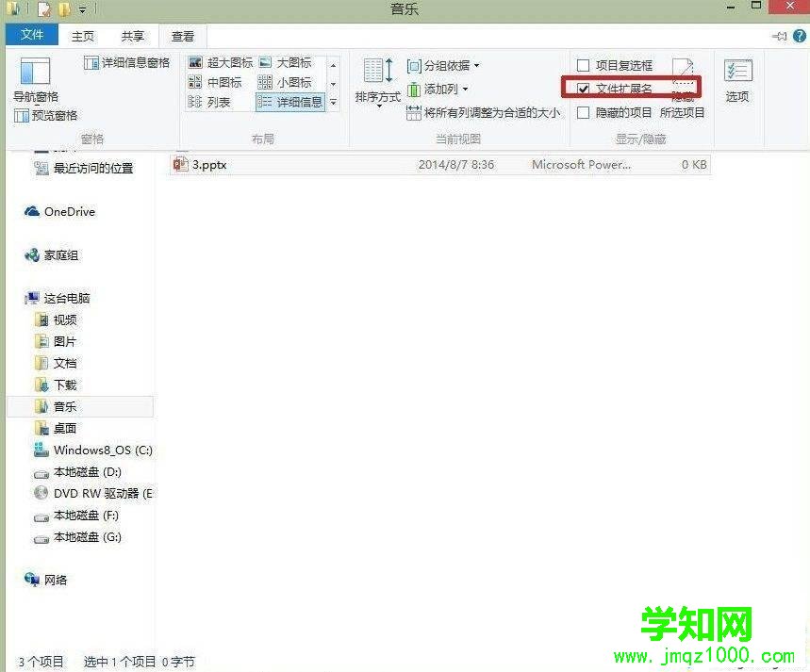Open the 图片 folder in sidebar
This screenshot has height=672, width=810.
(56, 341)
